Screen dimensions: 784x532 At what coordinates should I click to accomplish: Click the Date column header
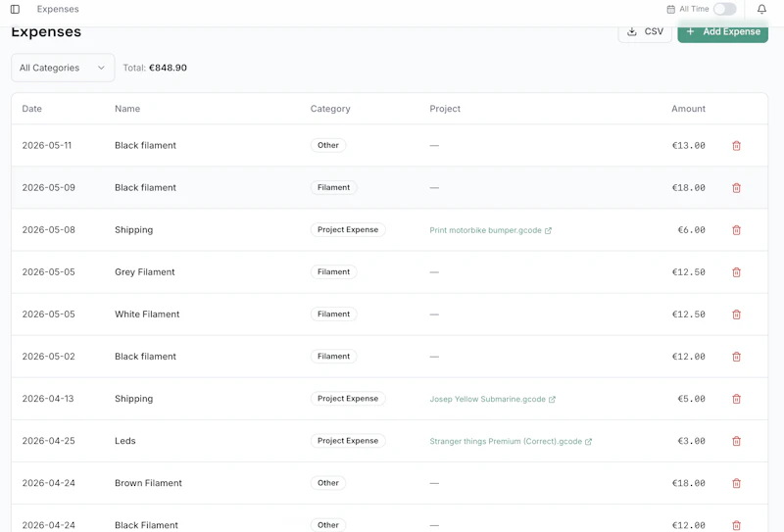[x=32, y=109]
